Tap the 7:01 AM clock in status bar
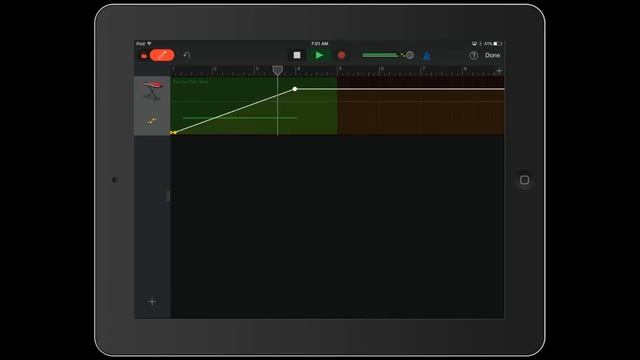This screenshot has width=640, height=360. tap(320, 44)
